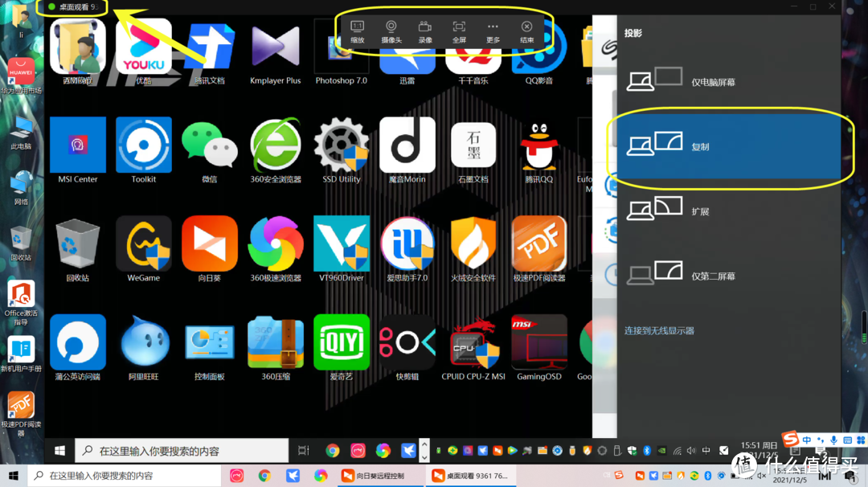Open VT960Driver icon

[x=341, y=249]
